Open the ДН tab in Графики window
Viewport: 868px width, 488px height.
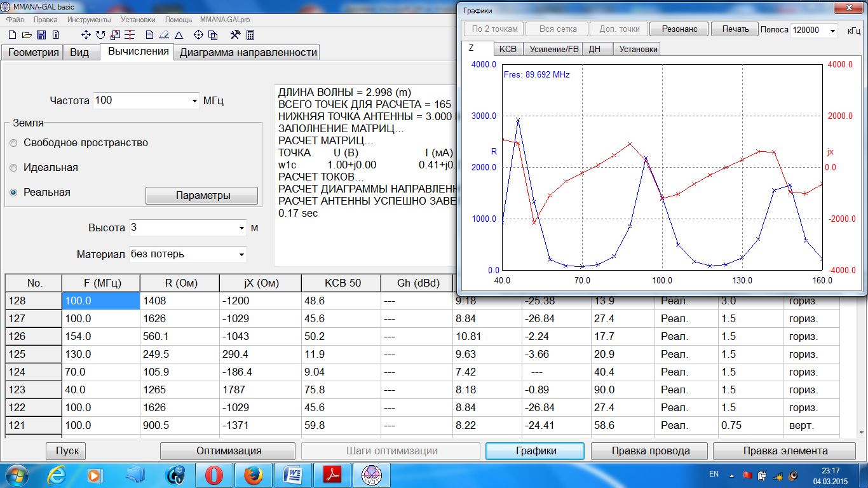599,49
